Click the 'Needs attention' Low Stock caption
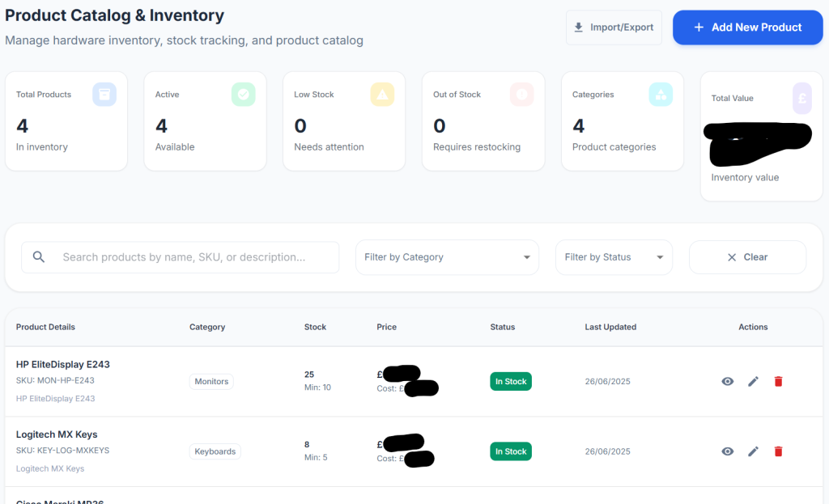Image resolution: width=829 pixels, height=504 pixels. pyautogui.click(x=329, y=147)
